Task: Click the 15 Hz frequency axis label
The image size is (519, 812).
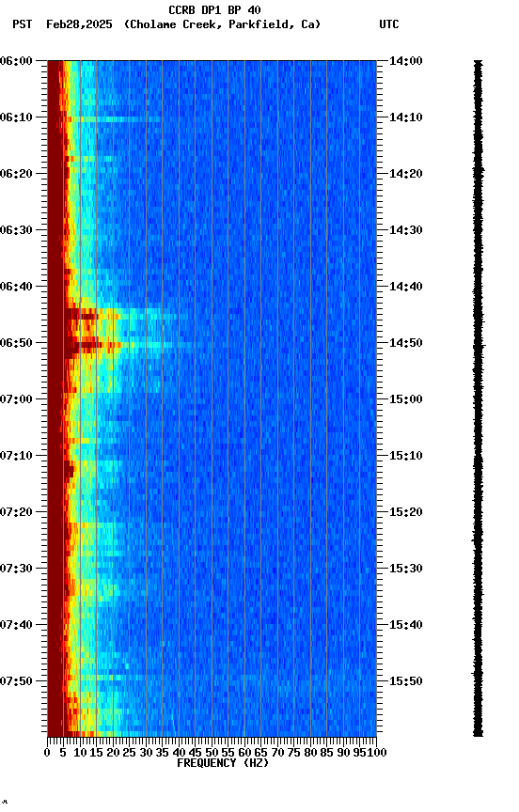Action: [96, 753]
